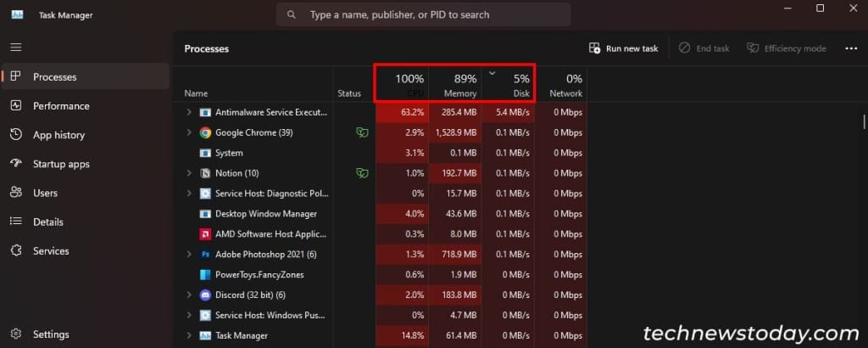
Task: Click the Startup apps gauge icon
Action: 16,164
